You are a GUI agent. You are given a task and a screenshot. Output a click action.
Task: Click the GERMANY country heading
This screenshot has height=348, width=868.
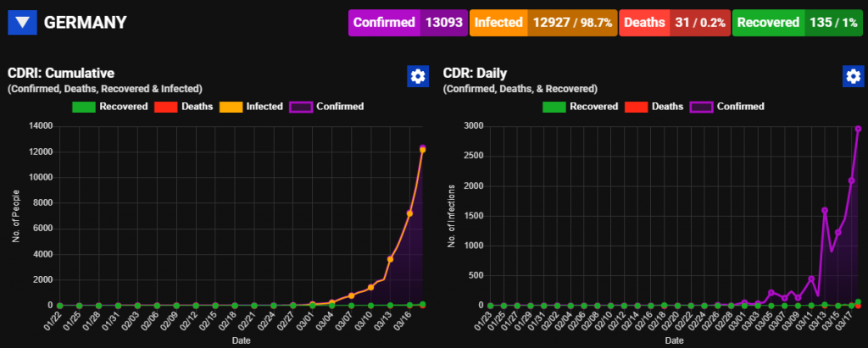[86, 23]
